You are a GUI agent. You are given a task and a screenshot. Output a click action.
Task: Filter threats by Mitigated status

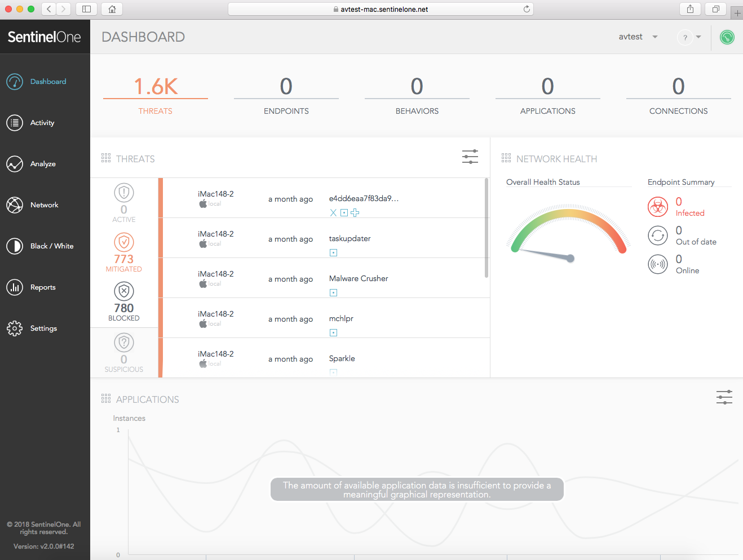(x=124, y=252)
